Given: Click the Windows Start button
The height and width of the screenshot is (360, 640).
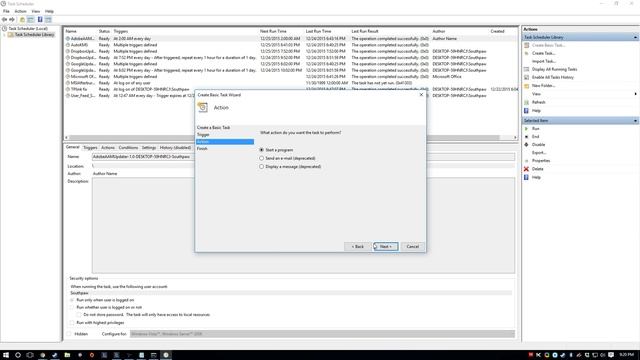Looking at the screenshot, I should point(6,355).
